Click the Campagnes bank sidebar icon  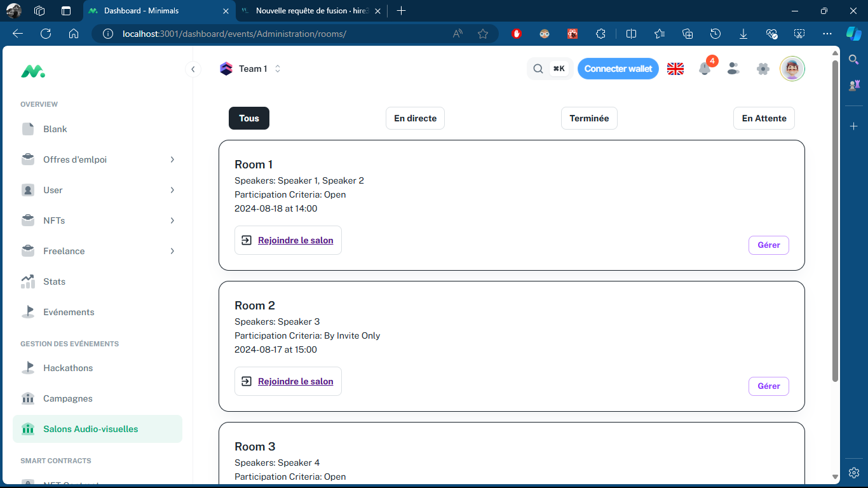[28, 398]
